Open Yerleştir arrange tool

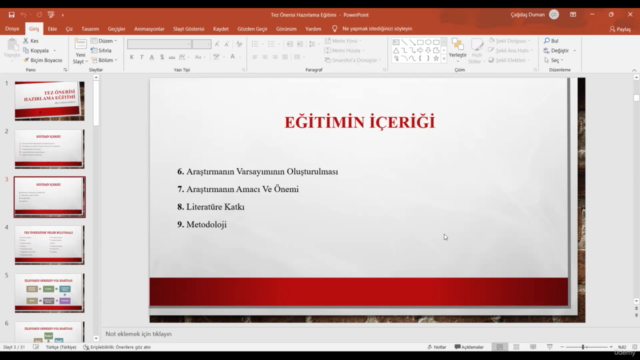tap(458, 50)
